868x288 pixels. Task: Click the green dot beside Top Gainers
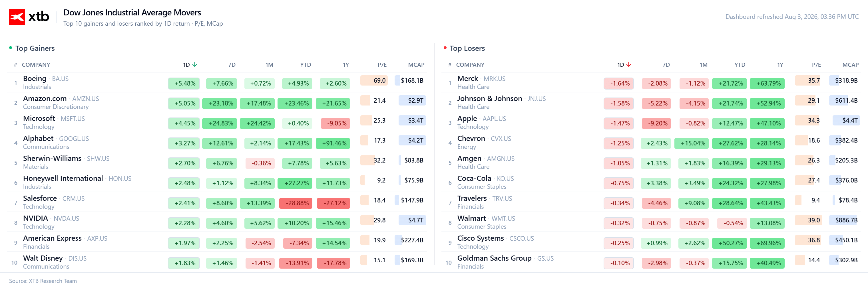(11, 48)
